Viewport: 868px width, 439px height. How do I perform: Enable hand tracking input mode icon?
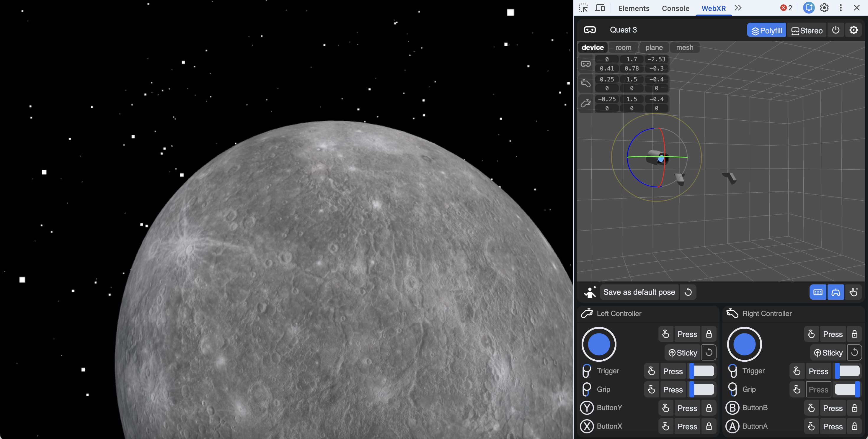click(854, 292)
